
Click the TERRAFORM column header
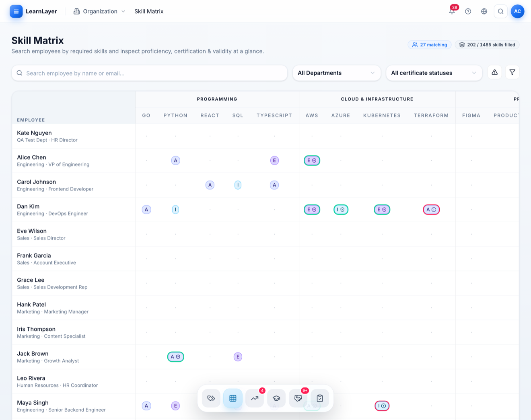point(431,115)
